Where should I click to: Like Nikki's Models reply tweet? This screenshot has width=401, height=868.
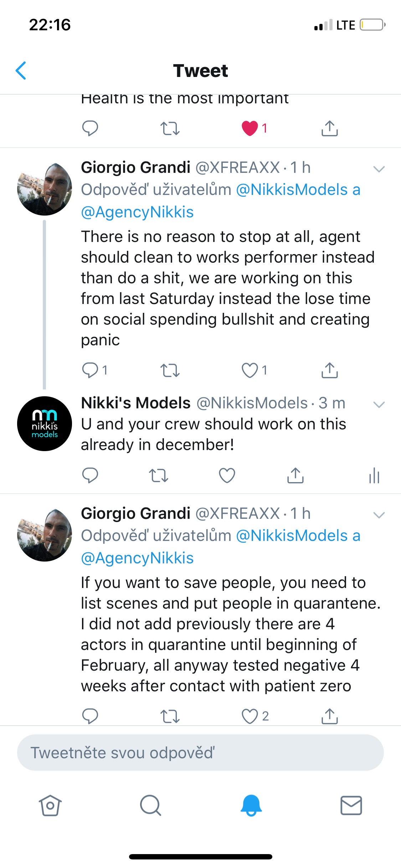tap(227, 475)
